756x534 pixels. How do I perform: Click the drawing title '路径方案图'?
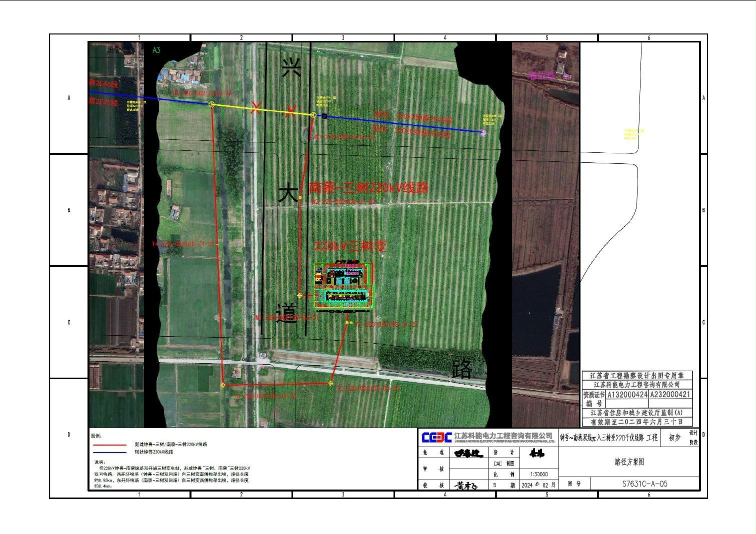(629, 462)
